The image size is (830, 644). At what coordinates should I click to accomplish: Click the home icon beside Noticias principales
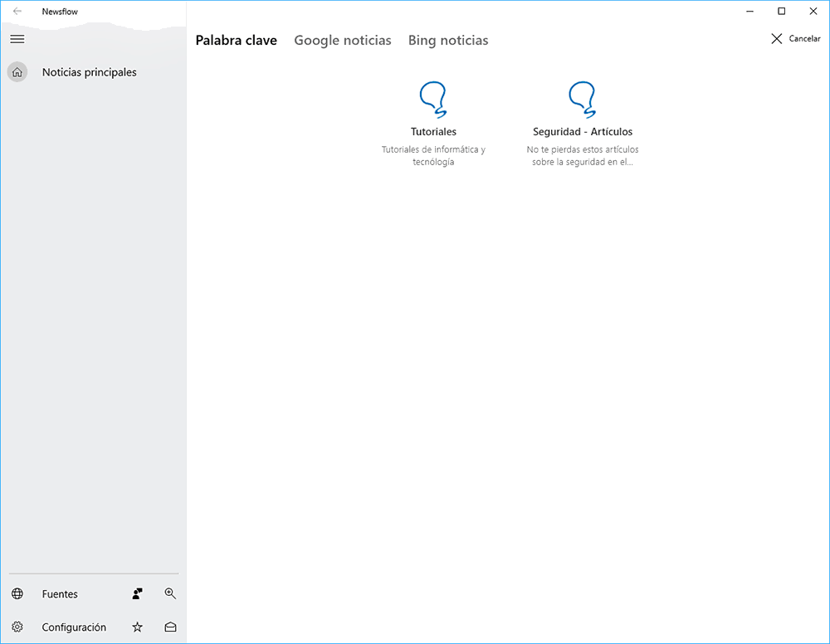17,72
